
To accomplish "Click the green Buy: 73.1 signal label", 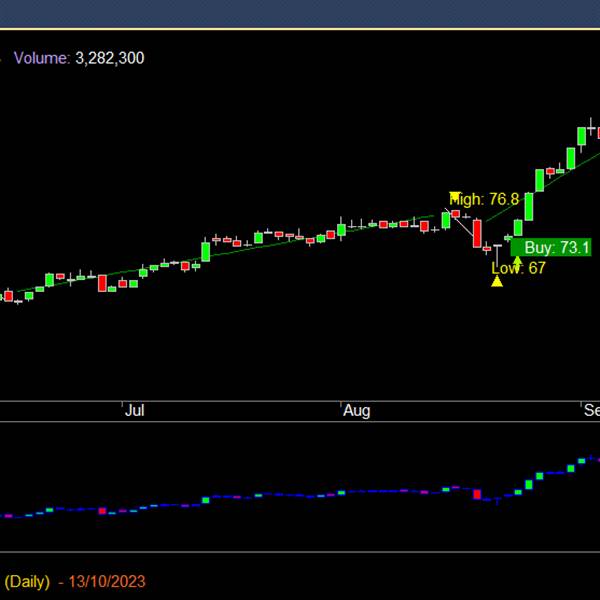I will [551, 248].
